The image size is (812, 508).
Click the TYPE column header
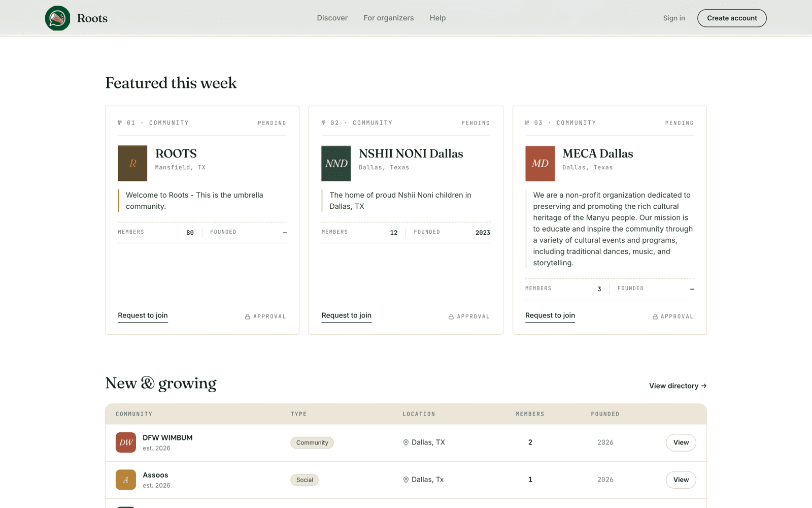click(298, 414)
